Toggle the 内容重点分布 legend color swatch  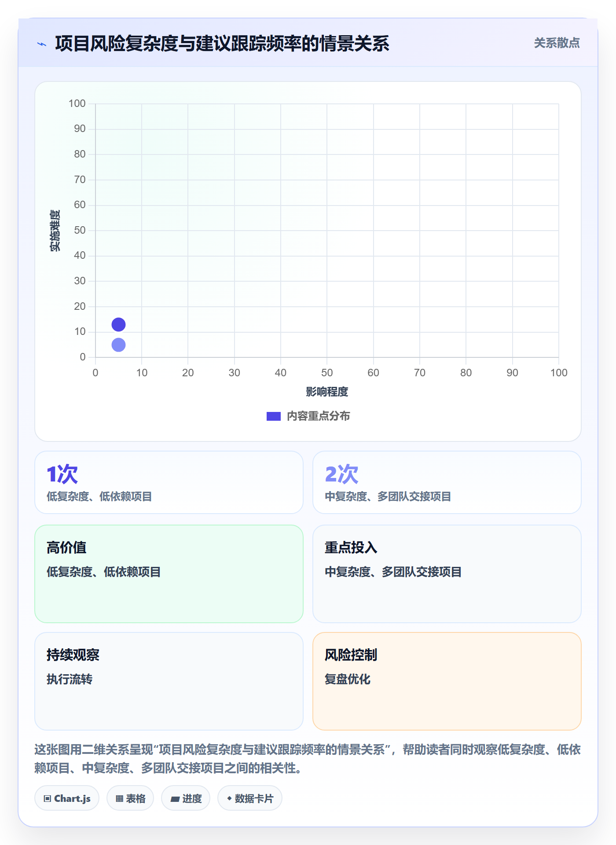pos(273,416)
